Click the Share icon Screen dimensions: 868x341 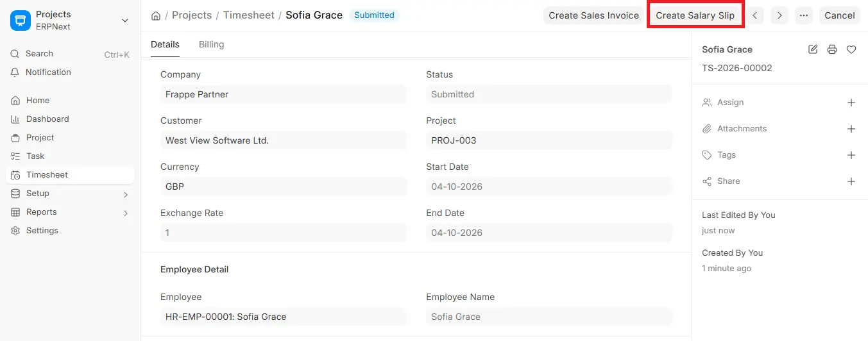click(707, 181)
